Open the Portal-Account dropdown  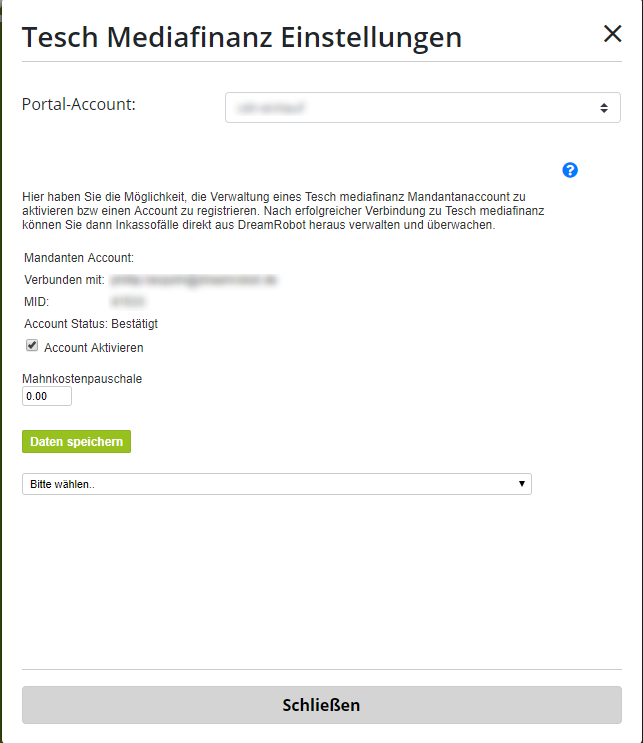coord(423,108)
